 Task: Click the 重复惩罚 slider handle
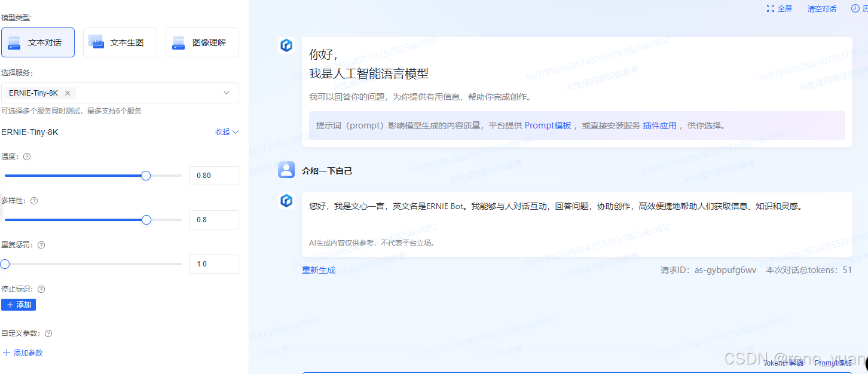coord(5,264)
